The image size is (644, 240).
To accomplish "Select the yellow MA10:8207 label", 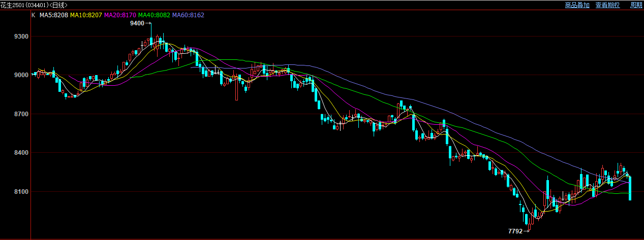I will point(86,15).
